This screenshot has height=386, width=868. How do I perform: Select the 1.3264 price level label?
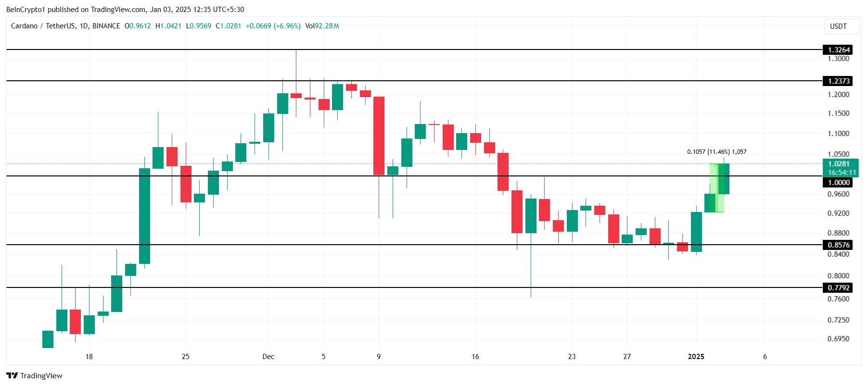(839, 50)
